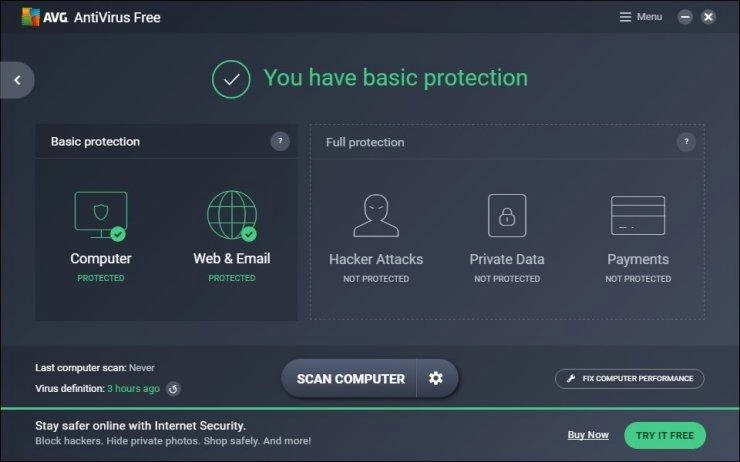Start a scan with Scan Computer button

click(x=350, y=378)
